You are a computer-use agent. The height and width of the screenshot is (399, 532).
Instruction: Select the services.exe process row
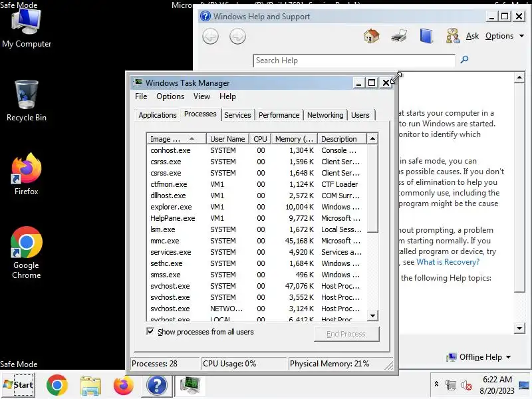257,252
